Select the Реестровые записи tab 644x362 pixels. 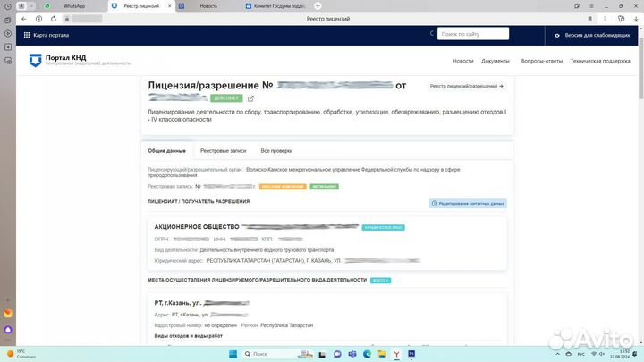223,151
